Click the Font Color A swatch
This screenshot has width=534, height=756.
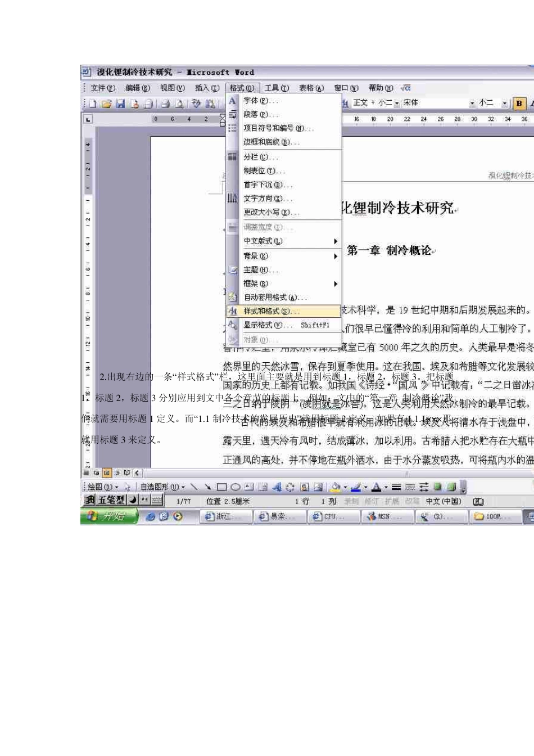pos(376,487)
